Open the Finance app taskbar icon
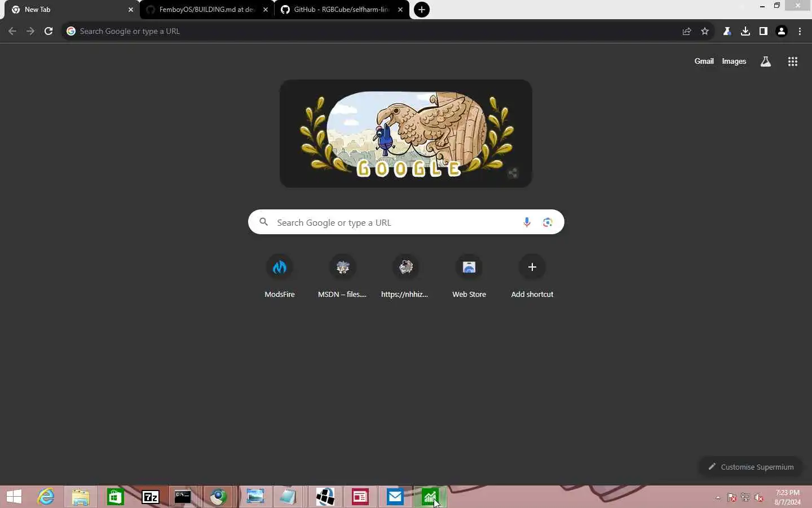The width and height of the screenshot is (812, 508). pos(430,497)
